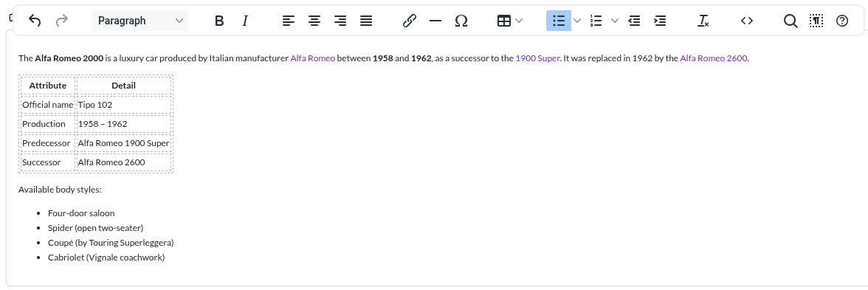Toggle italic formatting
Viewport: 868px width, 290px height.
point(245,21)
